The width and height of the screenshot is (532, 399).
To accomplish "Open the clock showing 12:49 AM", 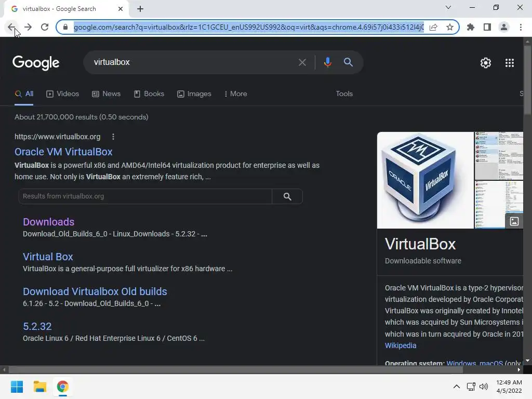I will click(509, 387).
